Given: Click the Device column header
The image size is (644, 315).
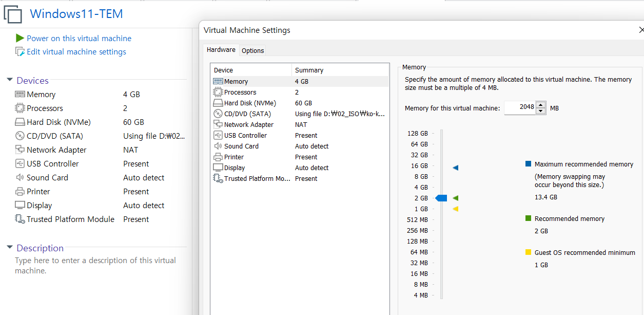Looking at the screenshot, I should (251, 70).
